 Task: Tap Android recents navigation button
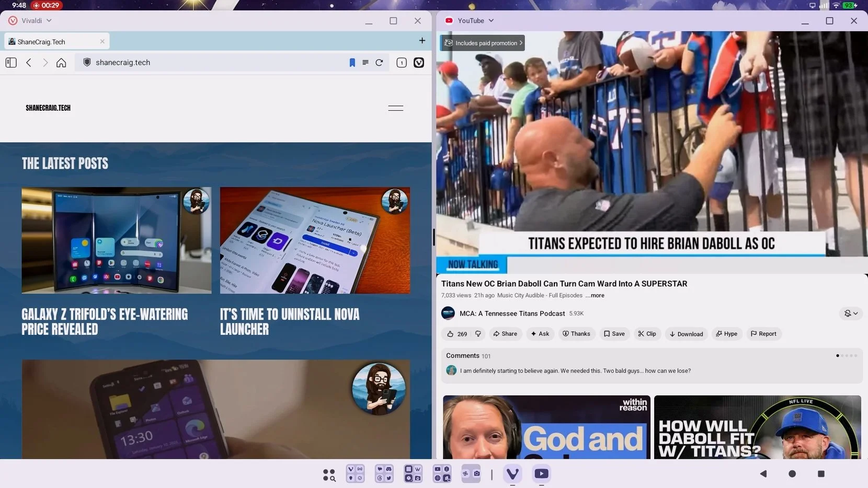click(821, 474)
